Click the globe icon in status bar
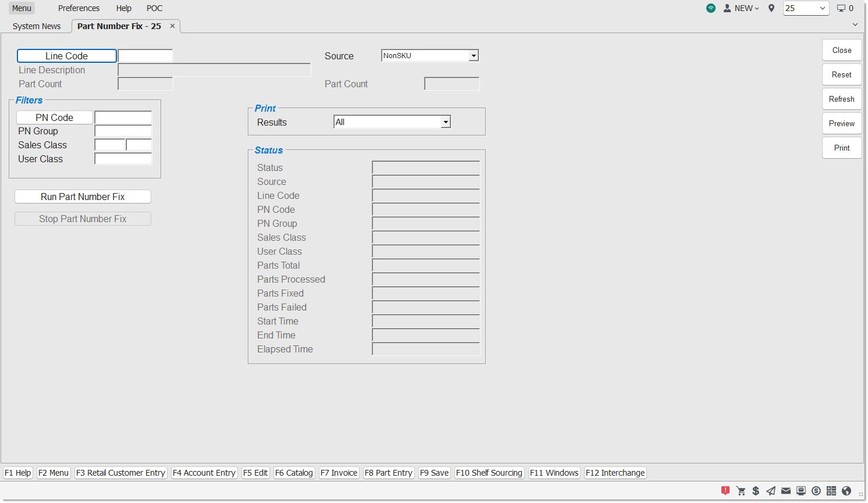This screenshot has width=868, height=503. [846, 491]
